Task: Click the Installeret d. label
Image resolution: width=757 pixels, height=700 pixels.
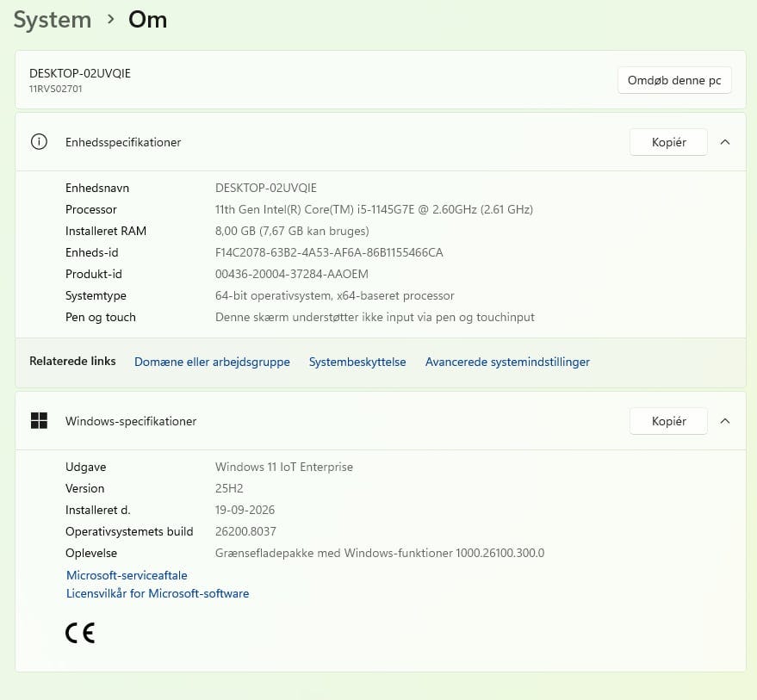Action: point(98,510)
